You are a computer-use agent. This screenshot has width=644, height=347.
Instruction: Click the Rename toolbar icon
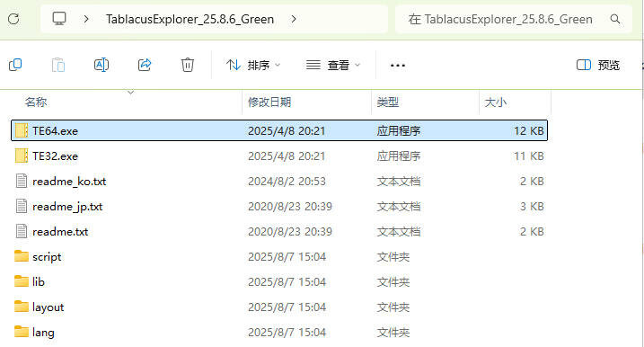101,65
